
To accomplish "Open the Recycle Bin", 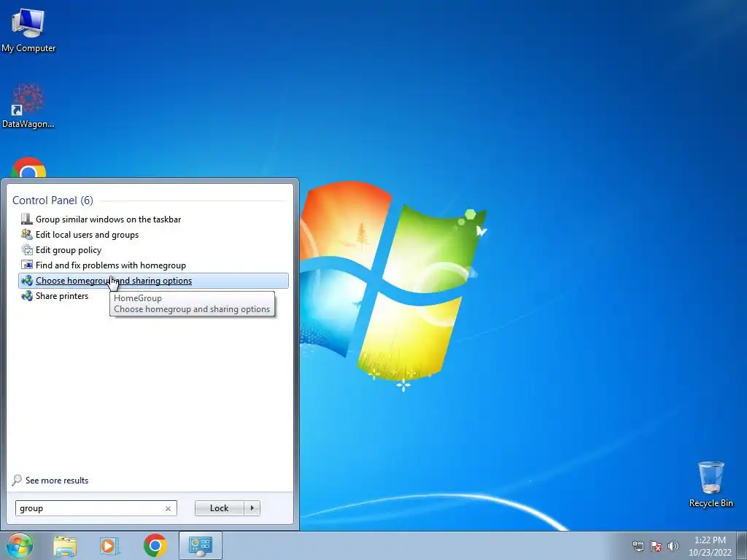I will 711,484.
